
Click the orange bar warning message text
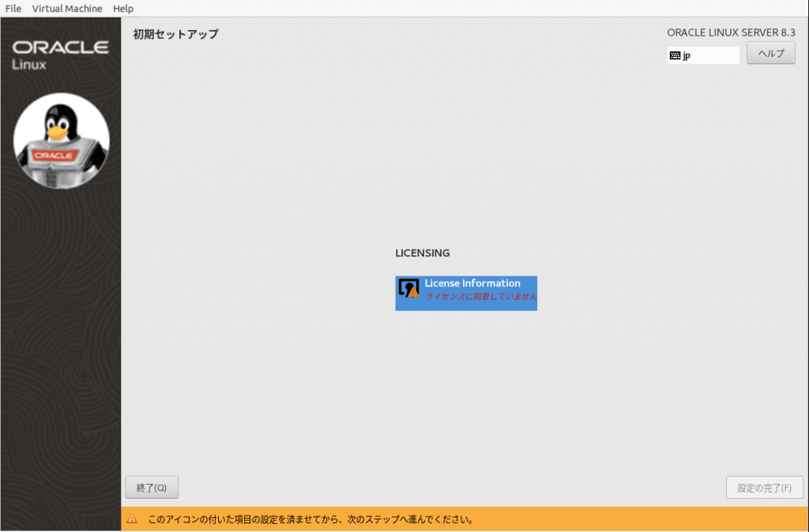[x=310, y=520]
